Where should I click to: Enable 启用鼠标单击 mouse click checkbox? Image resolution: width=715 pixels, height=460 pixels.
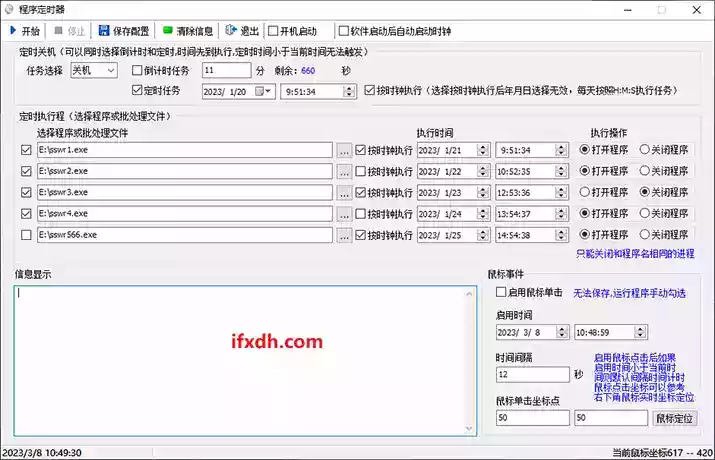502,293
